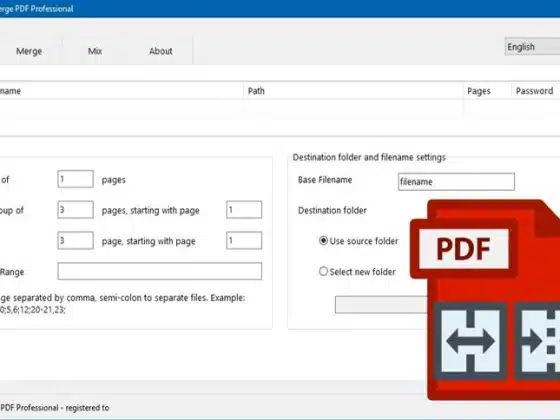Click the 'Destination folder' label text

click(332, 210)
